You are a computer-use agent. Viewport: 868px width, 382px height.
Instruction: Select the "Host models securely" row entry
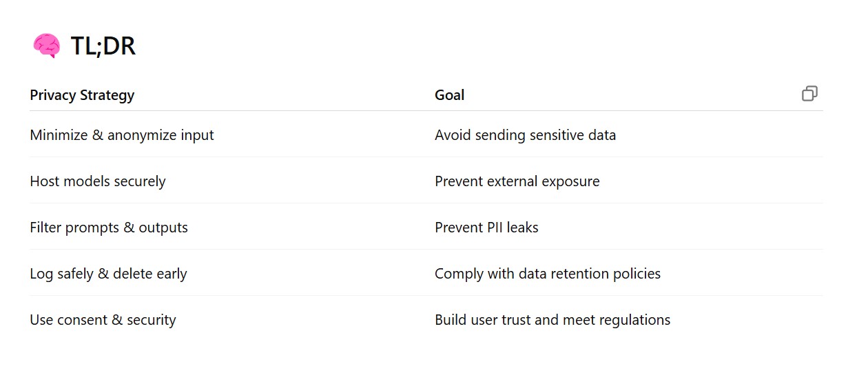pyautogui.click(x=98, y=181)
